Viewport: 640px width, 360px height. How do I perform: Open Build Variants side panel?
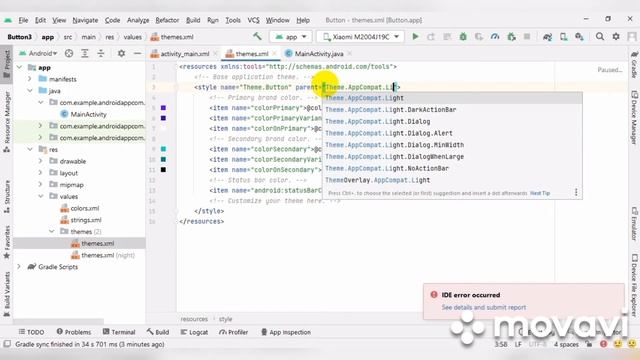(7, 294)
